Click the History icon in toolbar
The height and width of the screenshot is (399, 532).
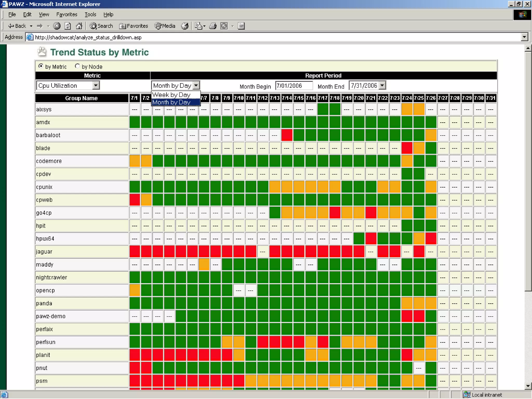[x=185, y=26]
